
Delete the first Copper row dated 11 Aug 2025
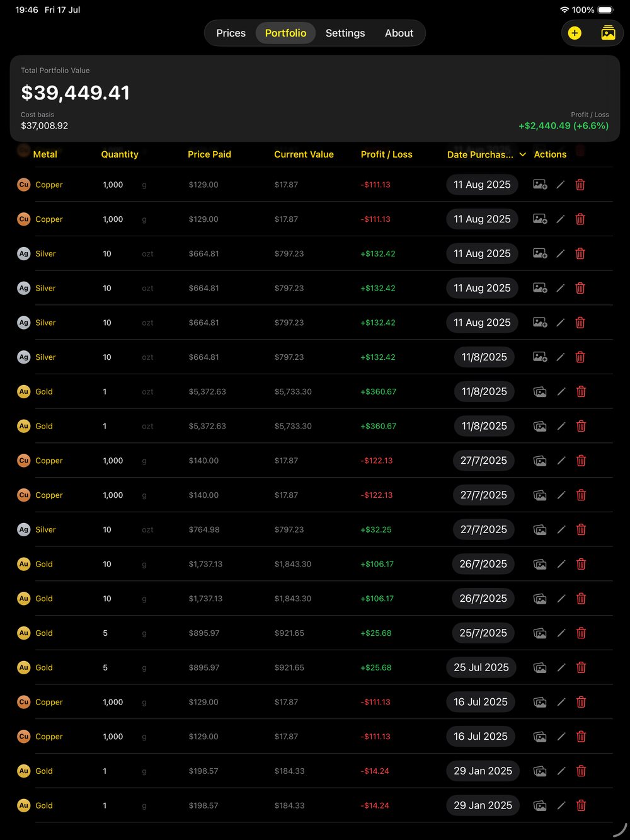pos(580,185)
